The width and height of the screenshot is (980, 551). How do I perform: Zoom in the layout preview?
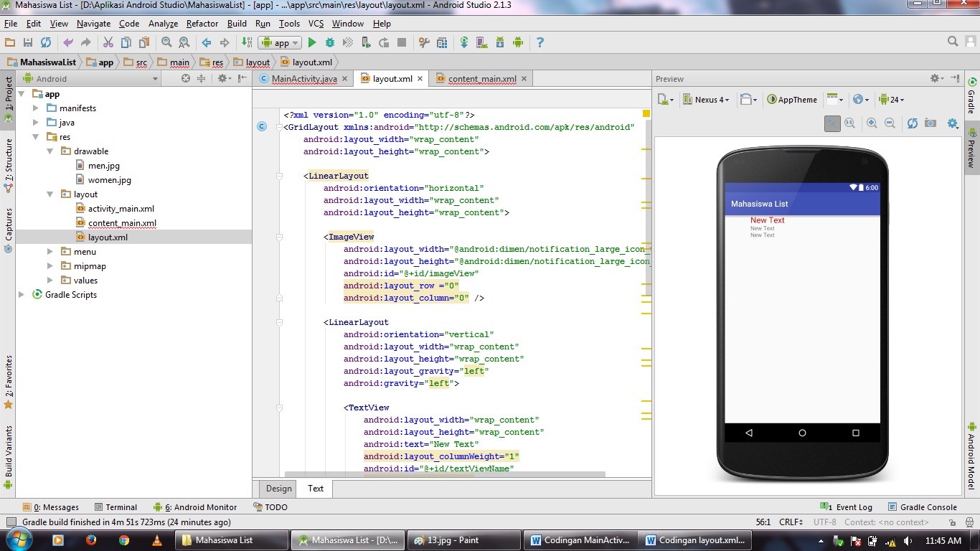click(x=872, y=123)
